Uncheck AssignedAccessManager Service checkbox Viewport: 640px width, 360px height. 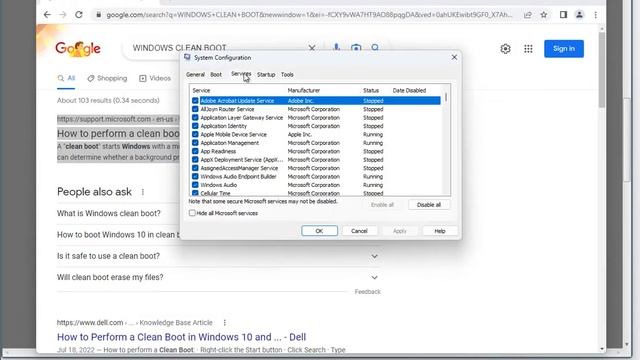[195, 168]
